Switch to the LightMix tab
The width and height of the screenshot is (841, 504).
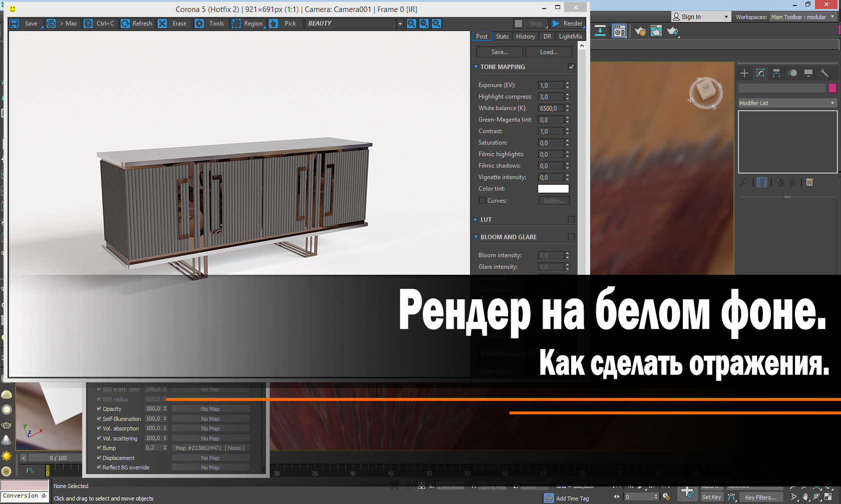point(570,36)
